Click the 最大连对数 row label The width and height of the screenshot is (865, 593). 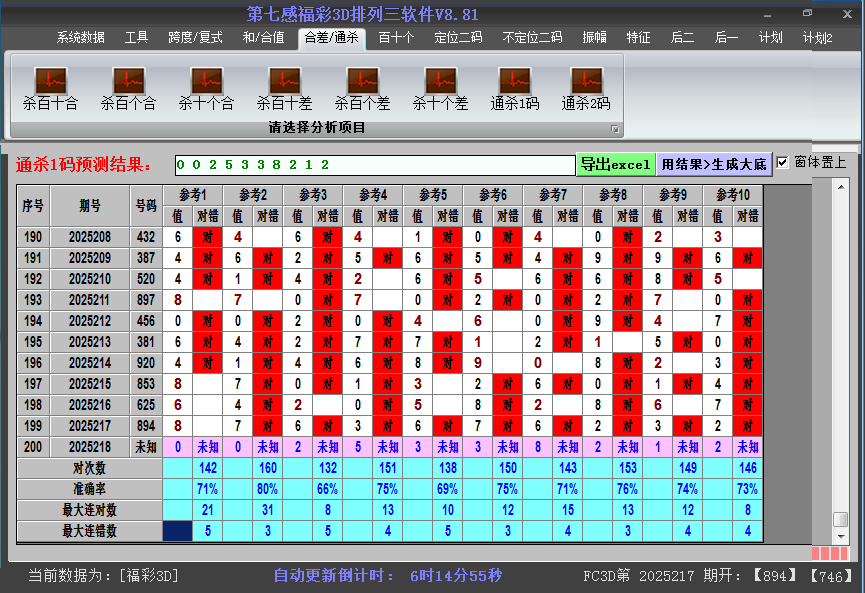coord(89,510)
